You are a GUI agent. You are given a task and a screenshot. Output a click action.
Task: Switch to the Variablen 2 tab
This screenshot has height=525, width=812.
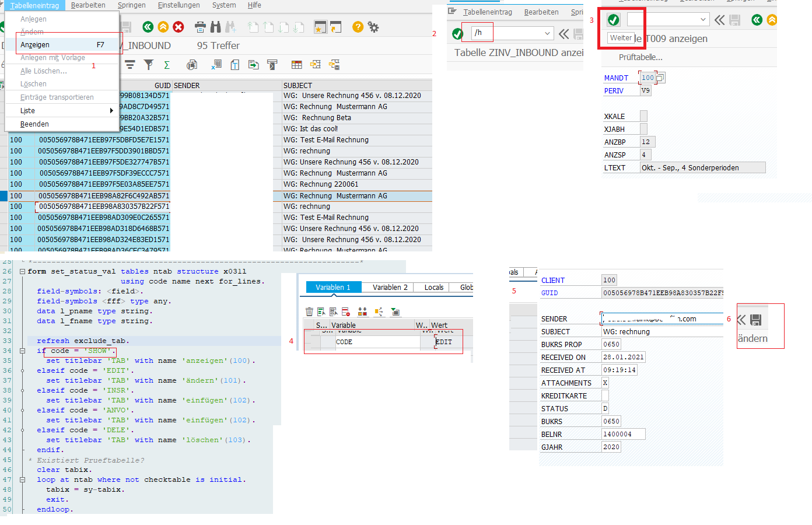pyautogui.click(x=390, y=287)
